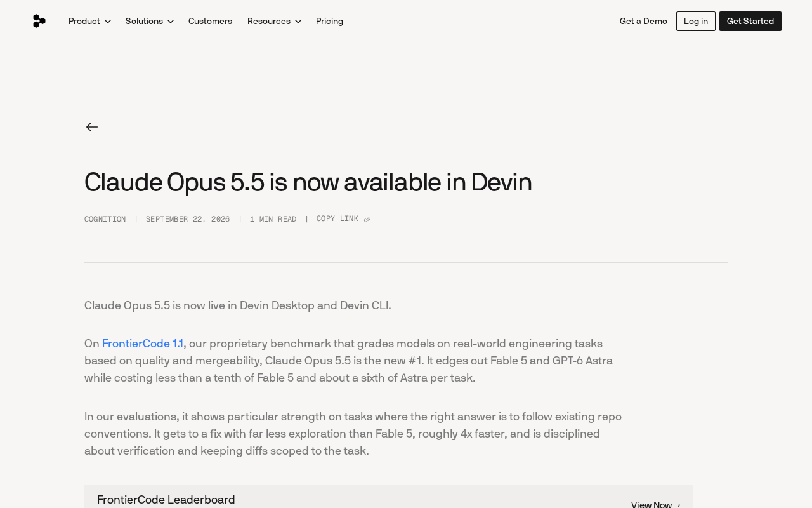Viewport: 812px width, 508px height.
Task: Open the Solutions dropdown menu
Action: (x=150, y=21)
